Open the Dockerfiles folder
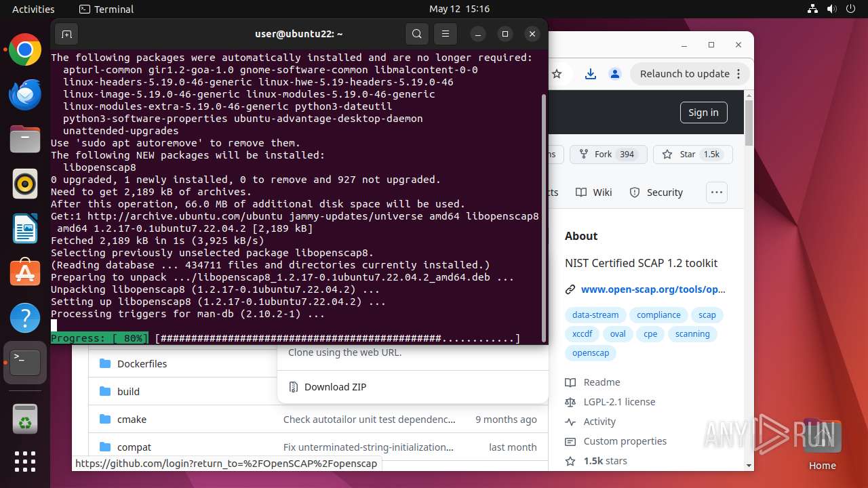The width and height of the screenshot is (868, 488). click(x=142, y=364)
